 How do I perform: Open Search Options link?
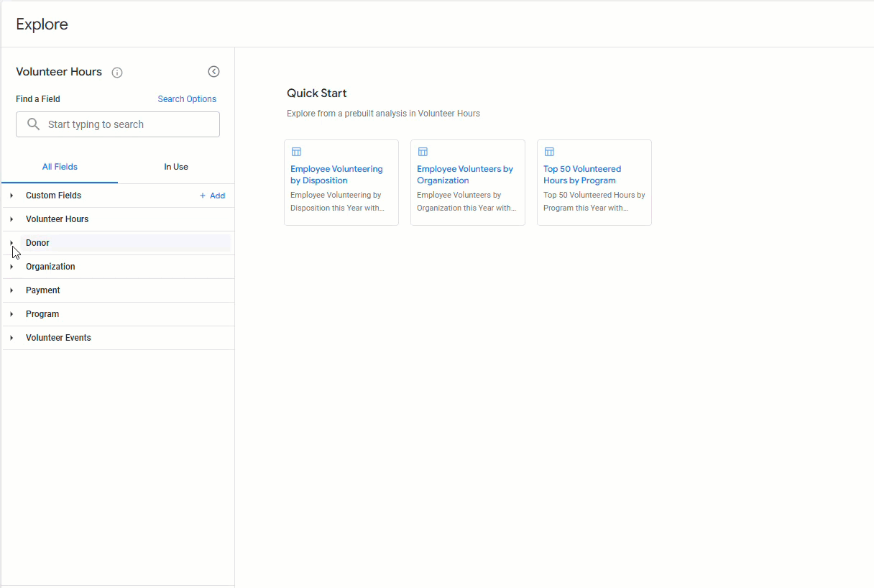(x=187, y=99)
